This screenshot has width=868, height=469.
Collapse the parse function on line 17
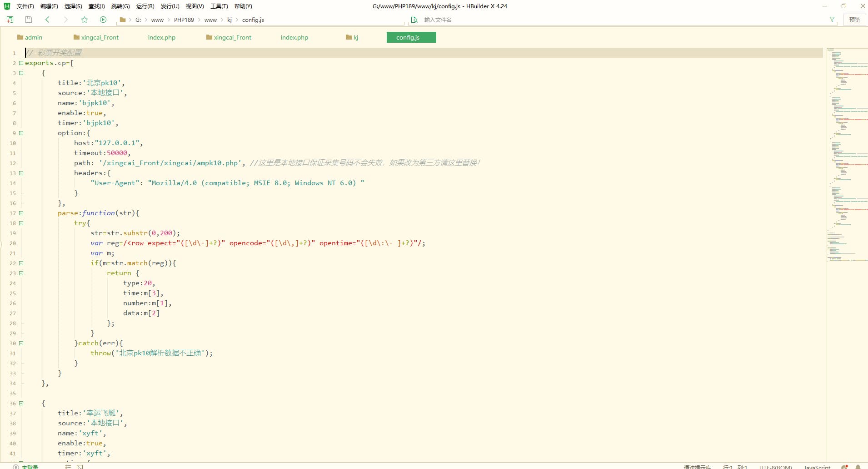[x=21, y=213]
